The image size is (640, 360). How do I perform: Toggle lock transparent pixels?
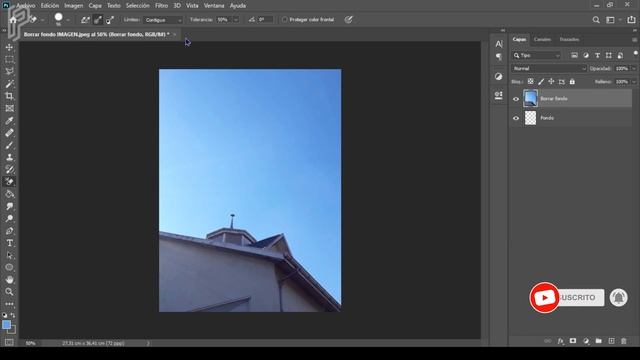point(530,82)
